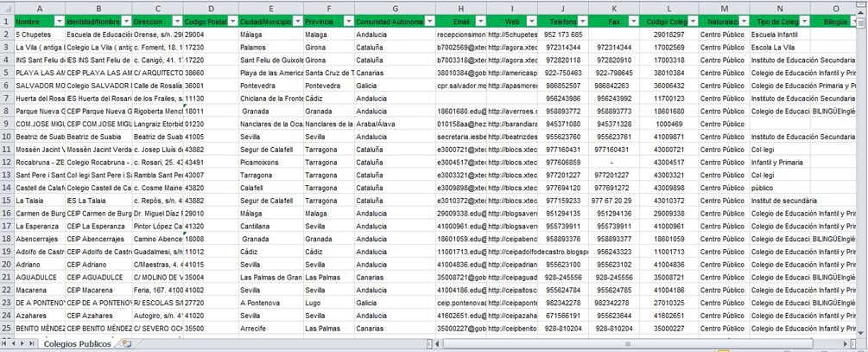Image resolution: width=868 pixels, height=352 pixels.
Task: Open Tipo de Colegio filter dropdown
Action: tap(802, 21)
